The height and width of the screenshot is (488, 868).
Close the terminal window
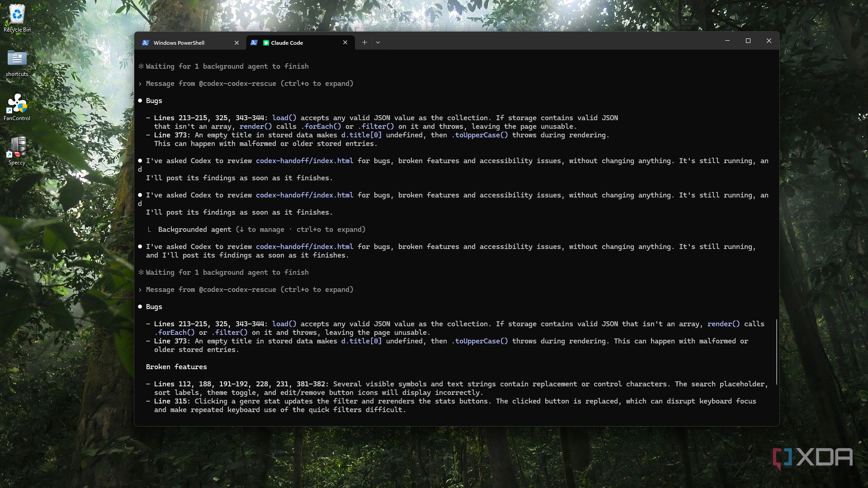[769, 41]
